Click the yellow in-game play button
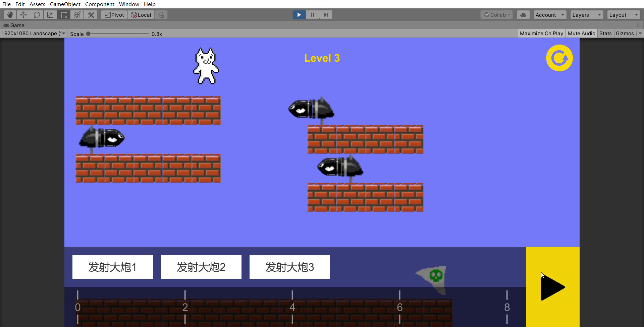 tap(553, 287)
